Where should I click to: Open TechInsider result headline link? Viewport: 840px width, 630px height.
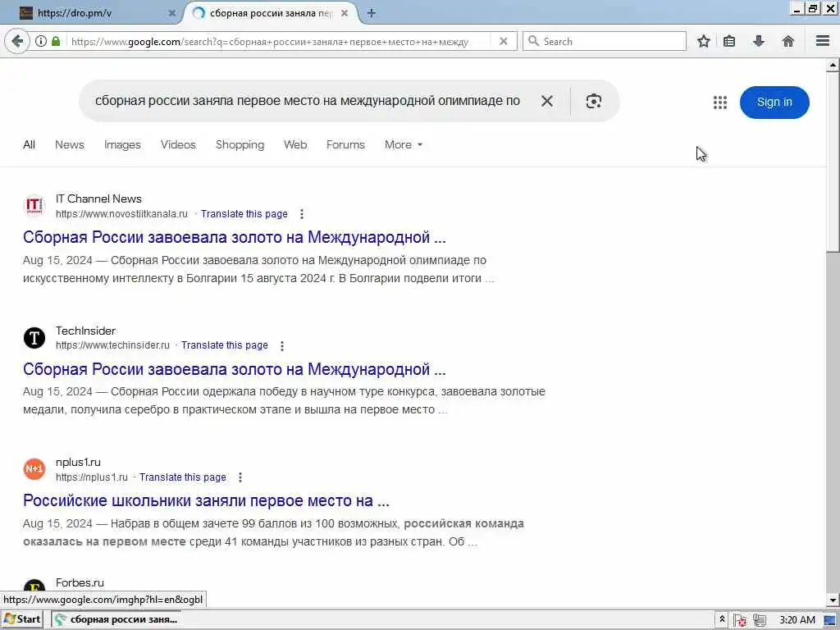(x=234, y=369)
